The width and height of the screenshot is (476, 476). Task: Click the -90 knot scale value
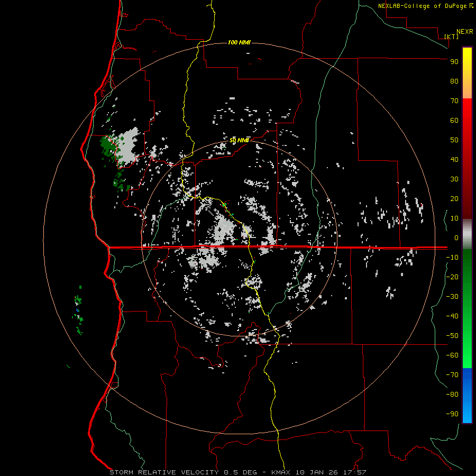[452, 414]
